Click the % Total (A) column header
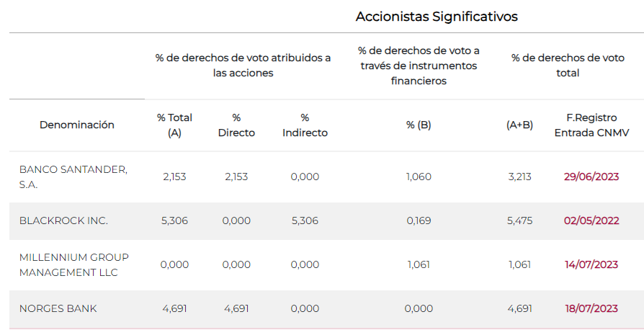Screen dimensions: 644x330 (174, 125)
